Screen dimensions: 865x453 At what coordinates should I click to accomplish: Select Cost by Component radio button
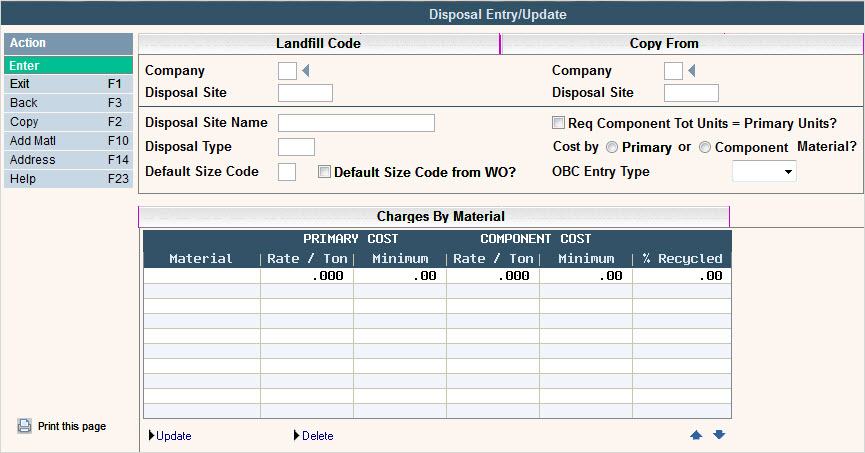[704, 147]
